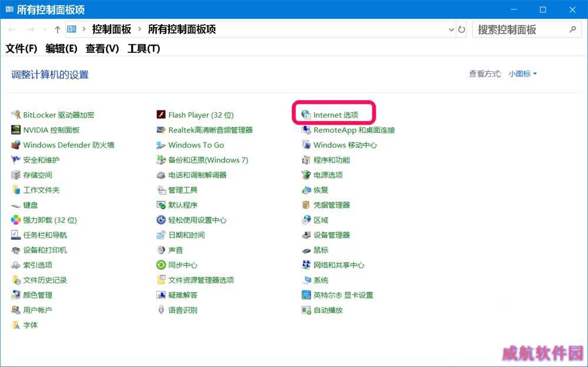588x367 pixels.
Task: Open the NVIDIA 控制面板 icon
Action: tap(16, 130)
